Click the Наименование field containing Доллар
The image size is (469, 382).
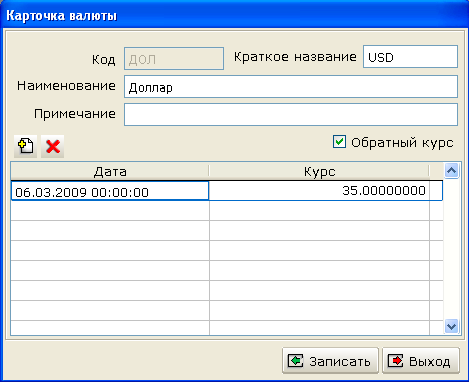pyautogui.click(x=291, y=87)
